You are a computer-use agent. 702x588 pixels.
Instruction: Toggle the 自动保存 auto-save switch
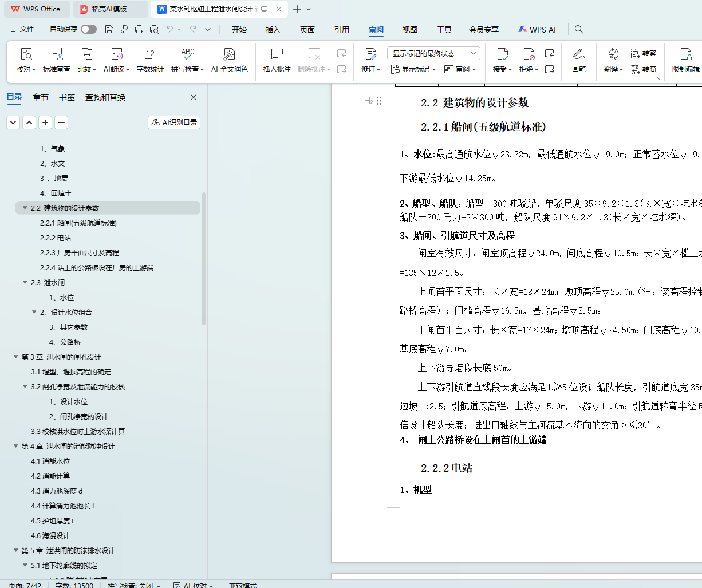[x=89, y=29]
